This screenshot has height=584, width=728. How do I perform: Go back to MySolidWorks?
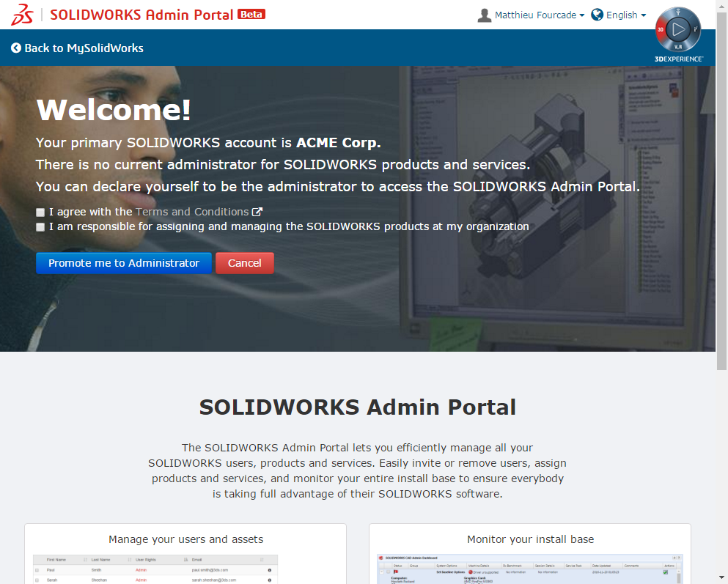tap(77, 48)
